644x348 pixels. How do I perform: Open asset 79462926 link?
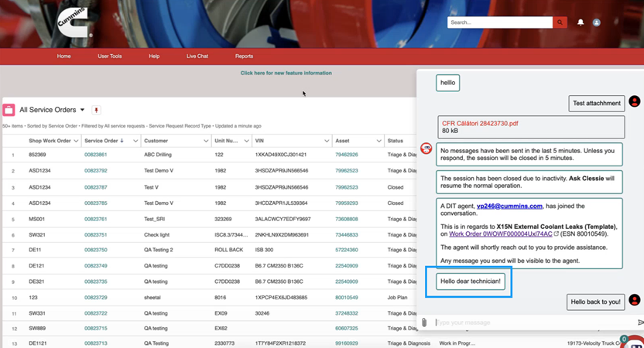[x=346, y=155]
